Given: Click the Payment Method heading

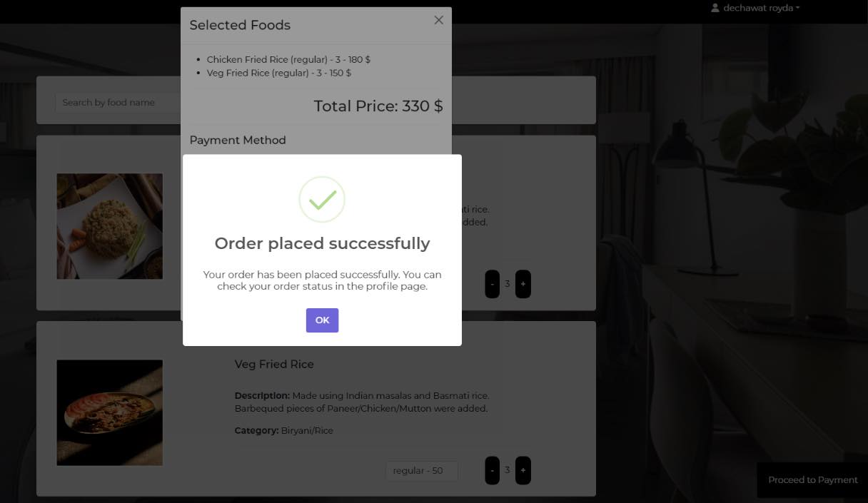Looking at the screenshot, I should click(238, 140).
